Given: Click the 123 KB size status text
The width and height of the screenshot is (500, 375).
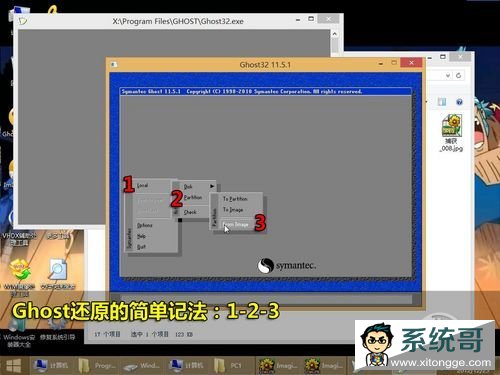Looking at the screenshot, I should point(184,334).
